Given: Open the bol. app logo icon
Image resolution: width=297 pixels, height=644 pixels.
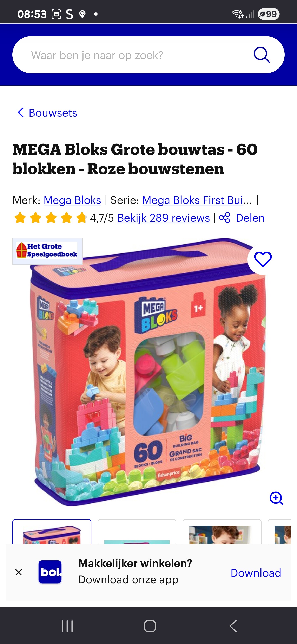Looking at the screenshot, I should coord(50,572).
